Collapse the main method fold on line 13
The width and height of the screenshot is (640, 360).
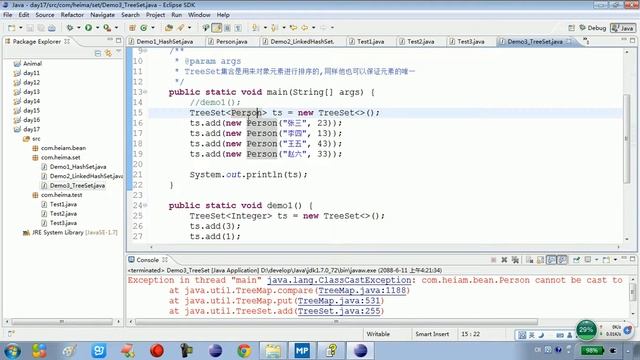[x=145, y=92]
